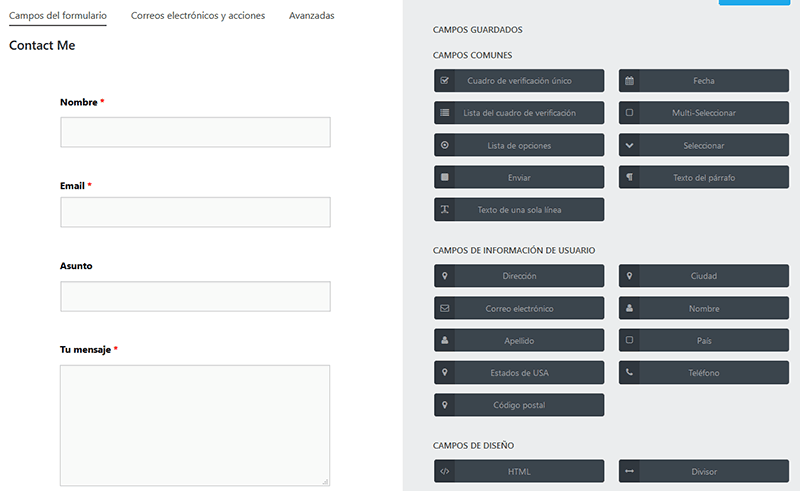Click the code icon on HTML field

pos(444,471)
